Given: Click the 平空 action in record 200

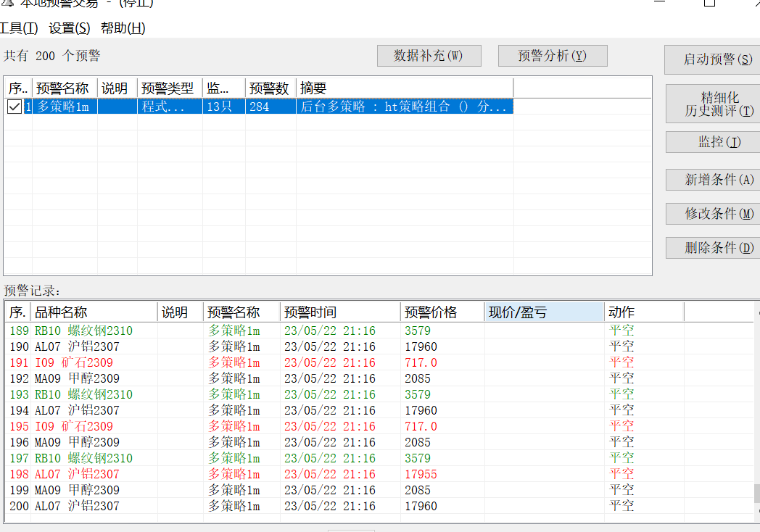Looking at the screenshot, I should tap(621, 506).
